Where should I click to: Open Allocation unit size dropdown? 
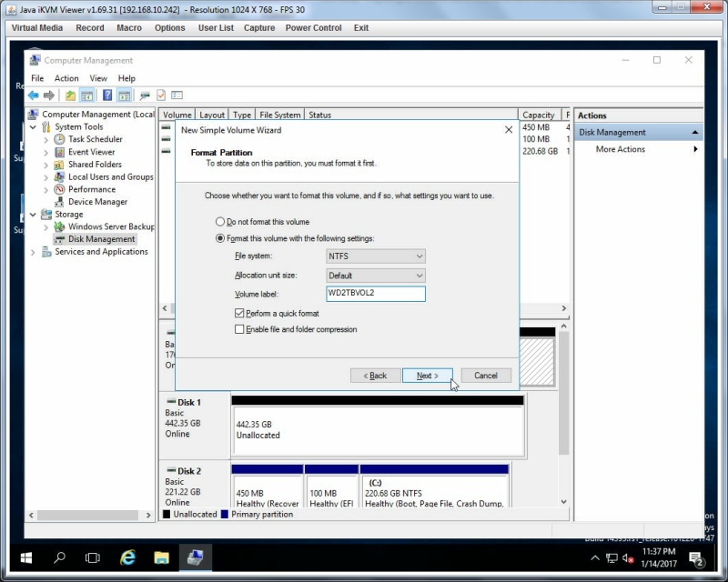376,276
